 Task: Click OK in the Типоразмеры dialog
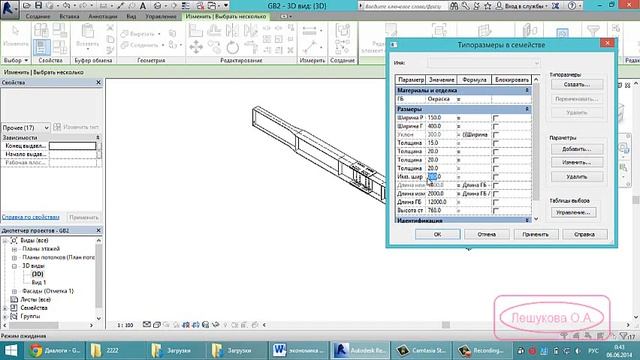click(438, 234)
